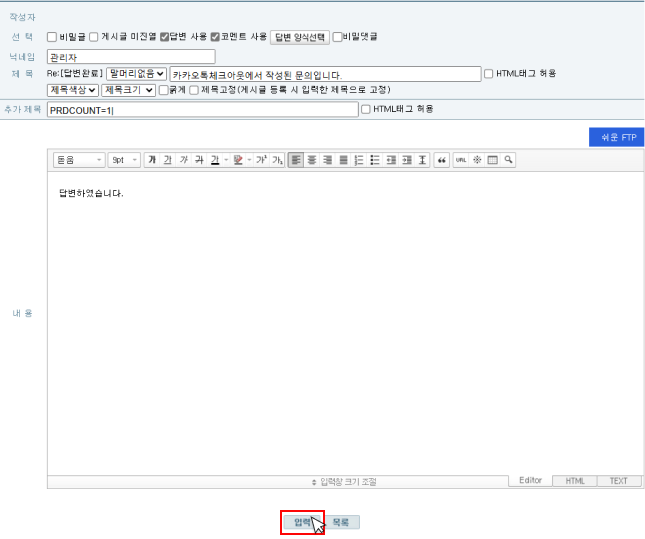
Task: Check 제목고정 option
Action: tap(194, 90)
